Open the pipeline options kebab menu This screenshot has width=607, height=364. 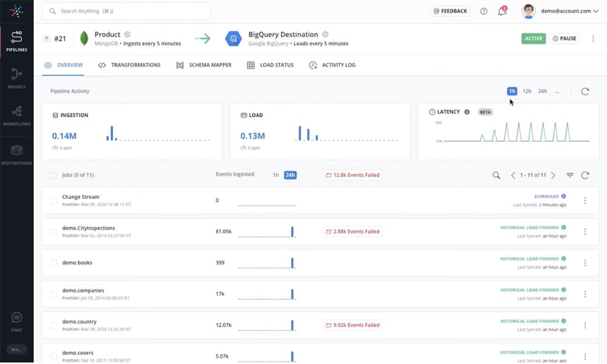[593, 38]
